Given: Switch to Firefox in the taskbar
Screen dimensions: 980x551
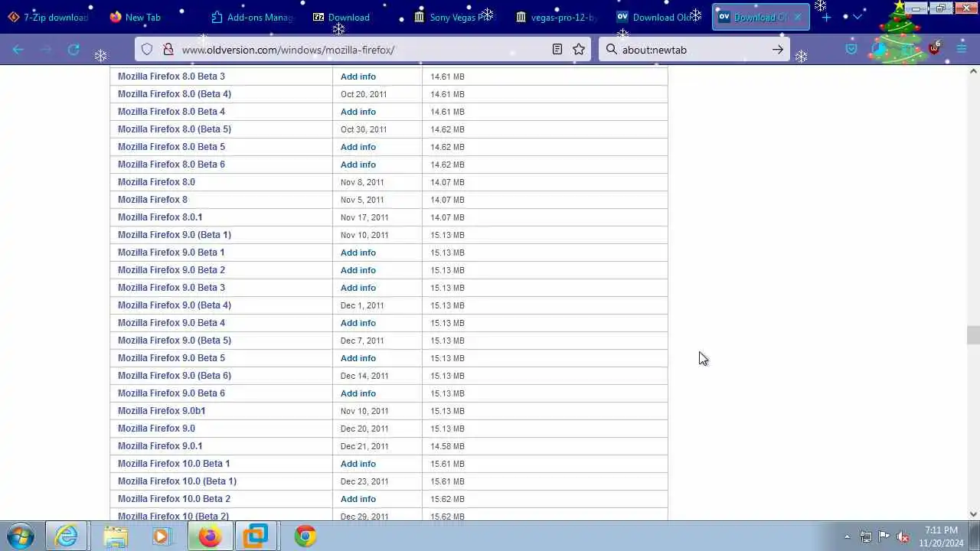Looking at the screenshot, I should [x=209, y=536].
